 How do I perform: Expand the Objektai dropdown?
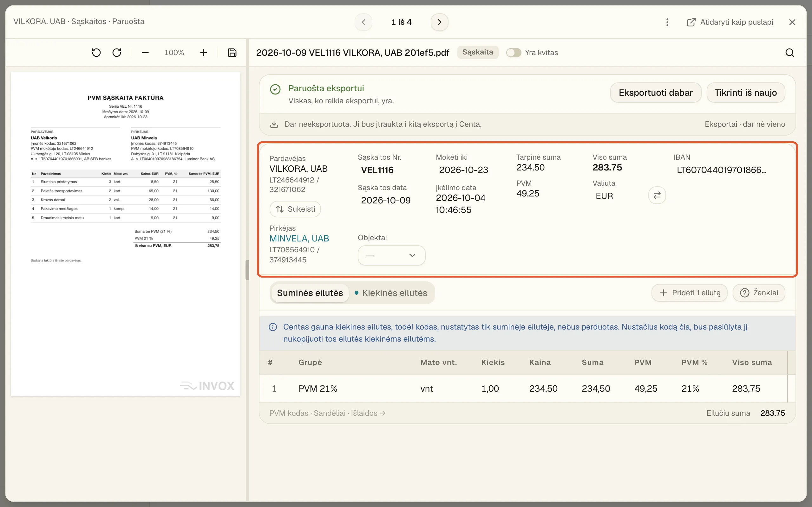coord(391,255)
